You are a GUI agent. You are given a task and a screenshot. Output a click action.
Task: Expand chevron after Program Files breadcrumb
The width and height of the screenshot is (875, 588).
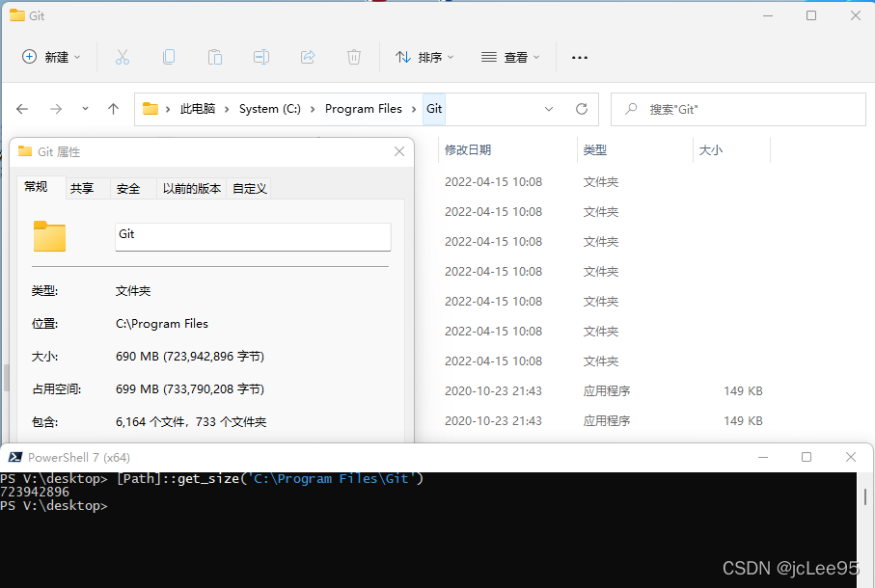pyautogui.click(x=414, y=109)
